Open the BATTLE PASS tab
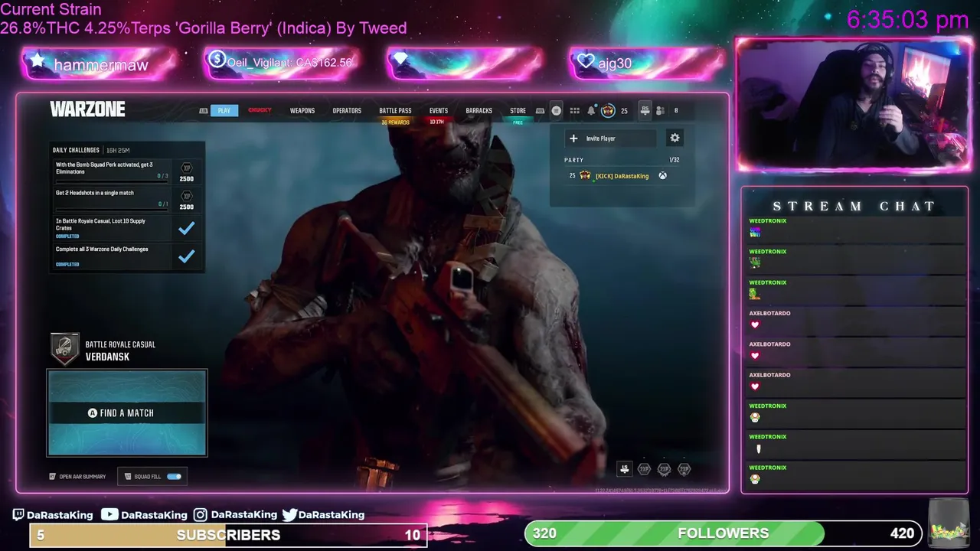This screenshot has height=551, width=980. [395, 111]
